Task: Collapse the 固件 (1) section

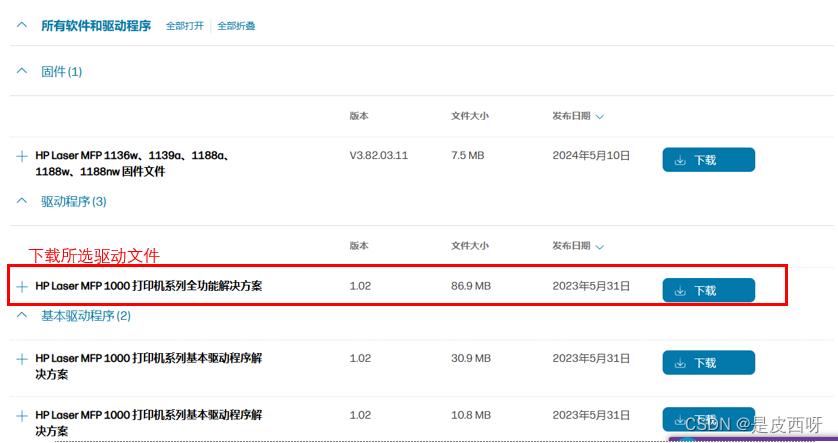Action: pos(22,71)
